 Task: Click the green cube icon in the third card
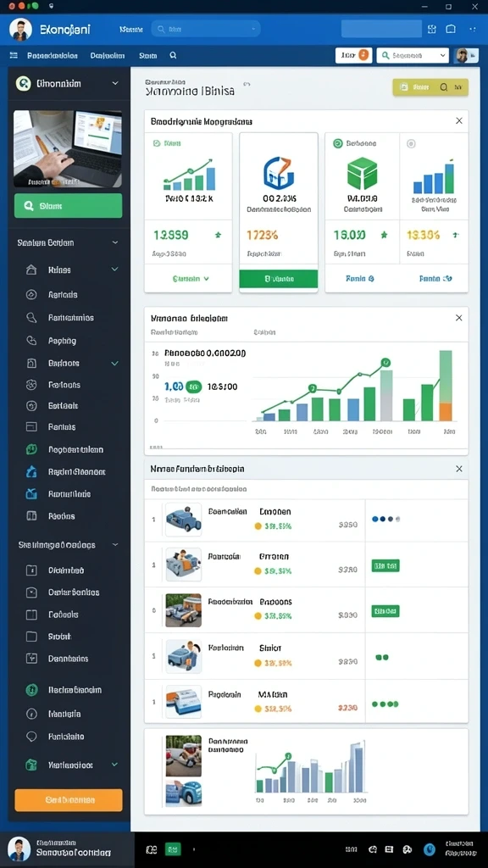pyautogui.click(x=362, y=173)
